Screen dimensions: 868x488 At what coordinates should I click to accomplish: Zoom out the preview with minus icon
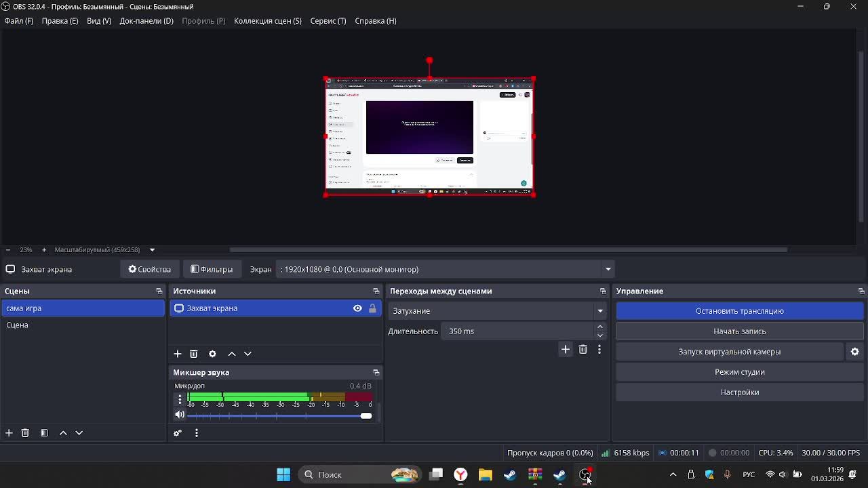point(8,250)
